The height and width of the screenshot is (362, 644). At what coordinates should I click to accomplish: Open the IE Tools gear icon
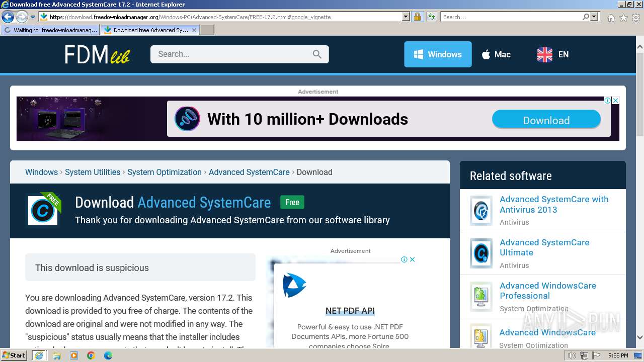click(x=636, y=18)
